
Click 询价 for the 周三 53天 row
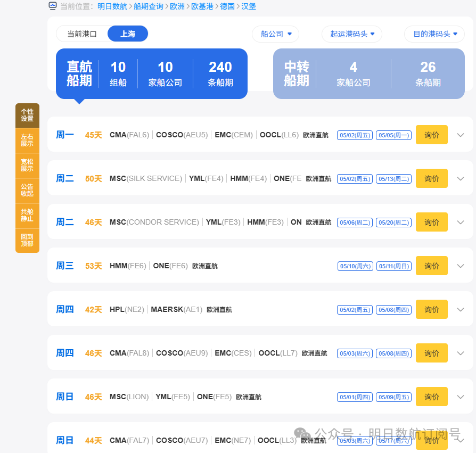[x=432, y=266]
